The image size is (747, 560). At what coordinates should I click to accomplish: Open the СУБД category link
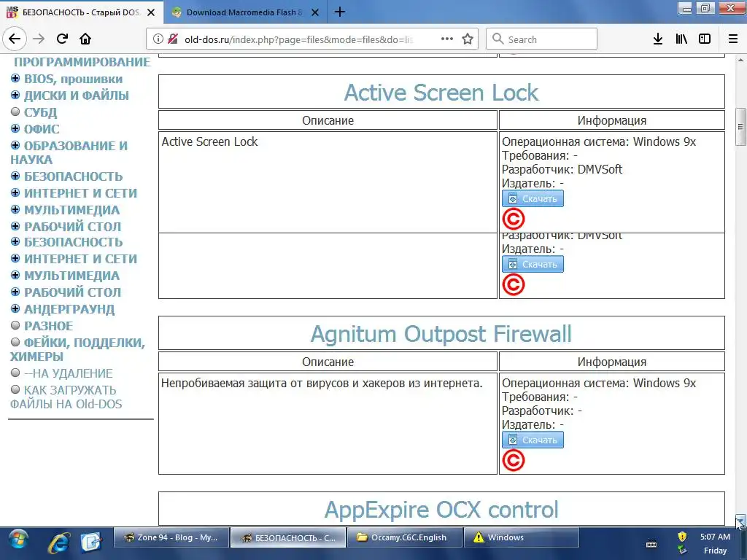coord(41,112)
